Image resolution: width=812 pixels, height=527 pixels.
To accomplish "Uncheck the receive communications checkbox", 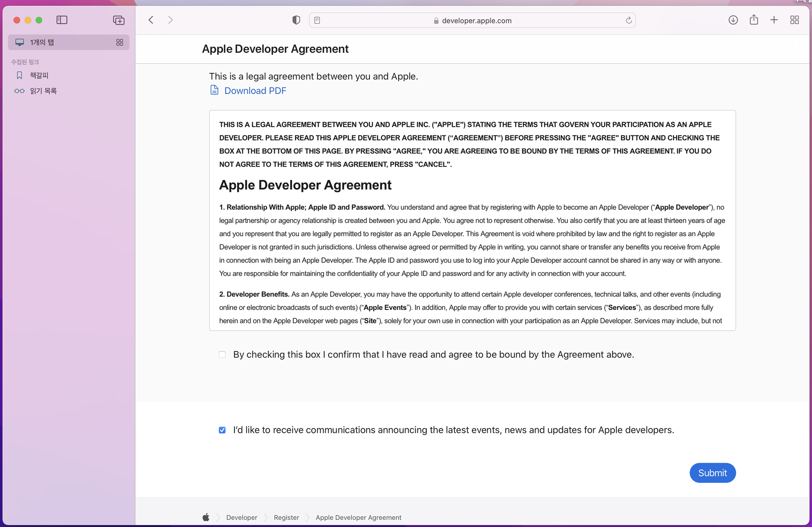I will pos(222,430).
